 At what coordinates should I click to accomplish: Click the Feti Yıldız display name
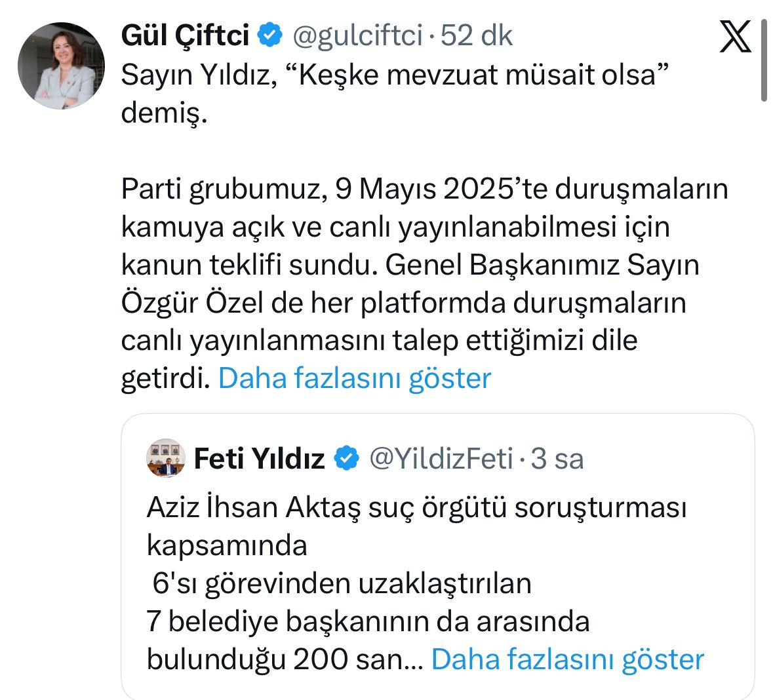[259, 459]
